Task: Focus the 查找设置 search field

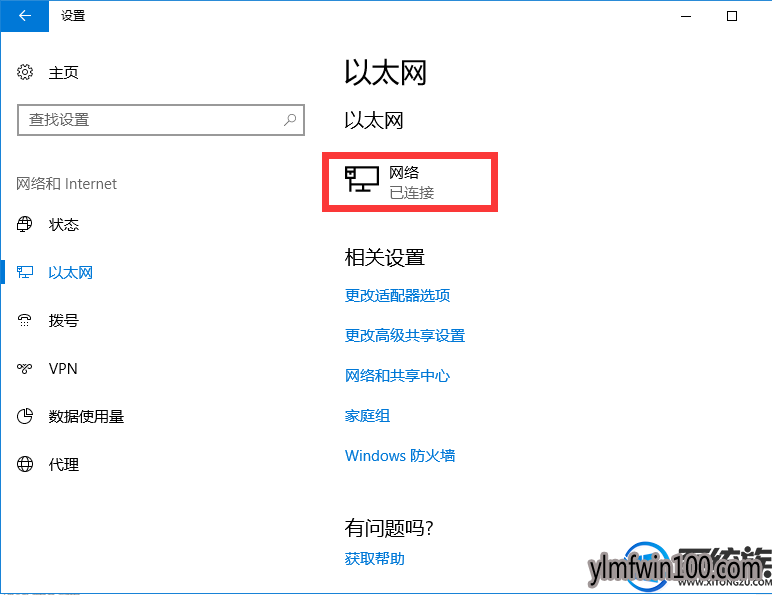Action: coord(161,120)
